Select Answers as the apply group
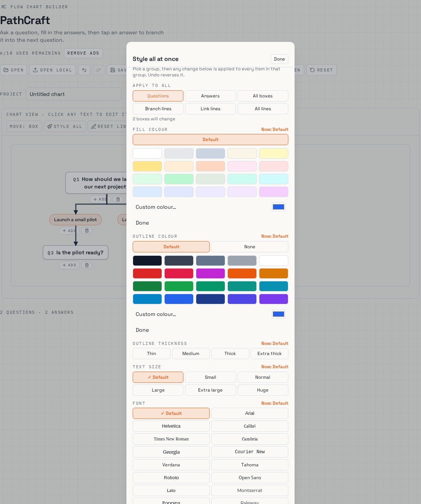Image resolution: width=421 pixels, height=504 pixels. coord(210,96)
